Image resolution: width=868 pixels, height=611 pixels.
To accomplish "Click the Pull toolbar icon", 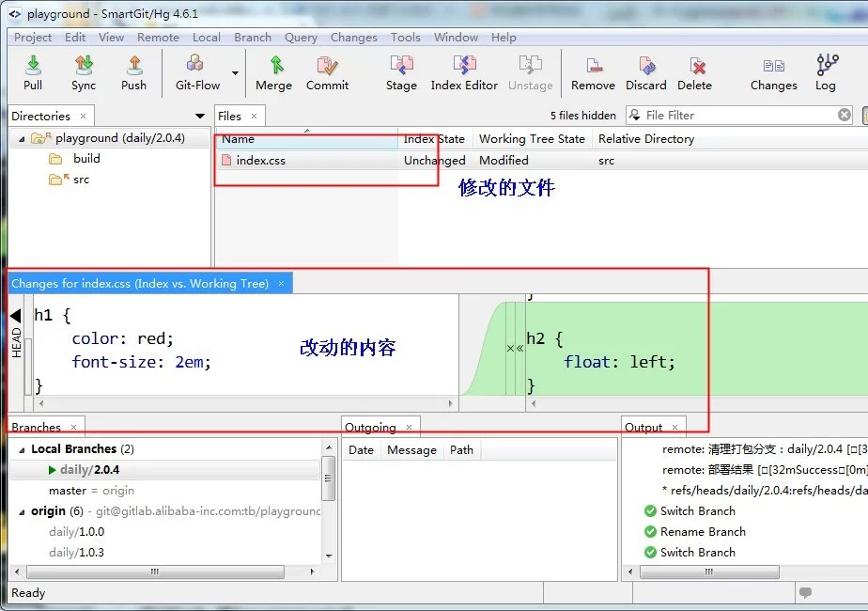I will pos(33,71).
